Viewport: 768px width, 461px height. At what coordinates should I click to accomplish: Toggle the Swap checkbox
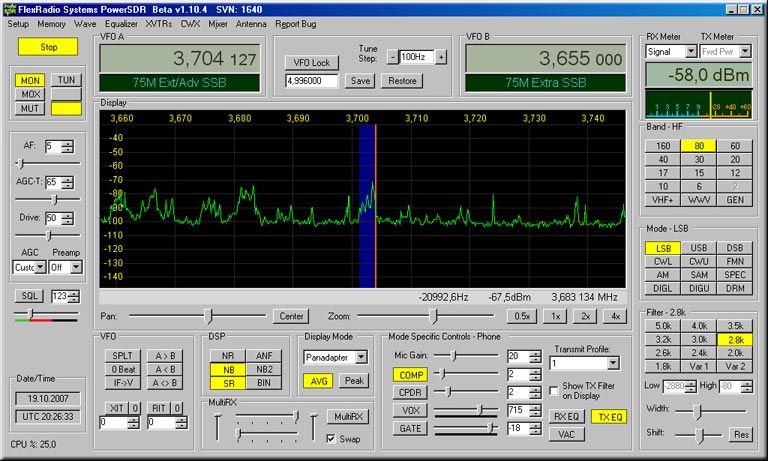(331, 438)
